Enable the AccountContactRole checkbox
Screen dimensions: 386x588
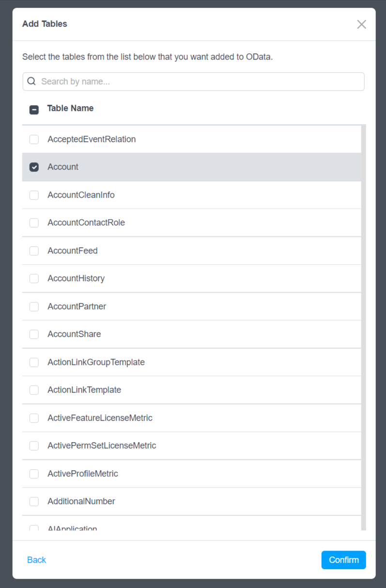[34, 223]
